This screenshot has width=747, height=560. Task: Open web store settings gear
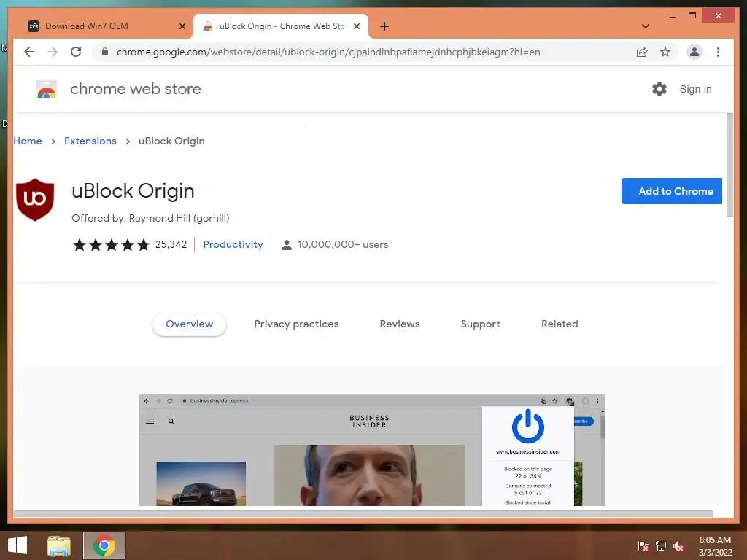pyautogui.click(x=659, y=89)
